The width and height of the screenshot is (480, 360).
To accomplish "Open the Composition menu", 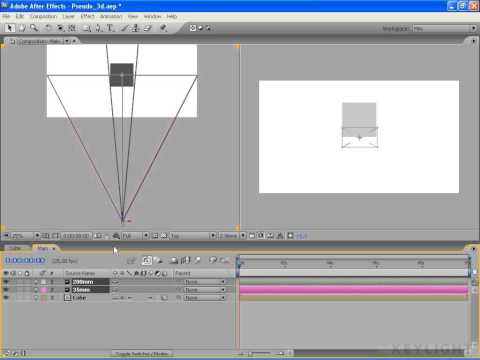I will [x=43, y=16].
